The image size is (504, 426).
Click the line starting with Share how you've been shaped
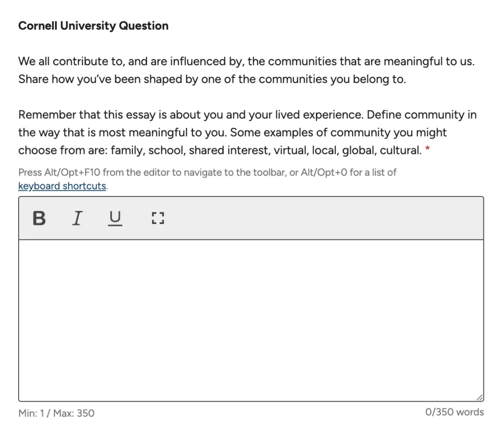[x=212, y=79]
